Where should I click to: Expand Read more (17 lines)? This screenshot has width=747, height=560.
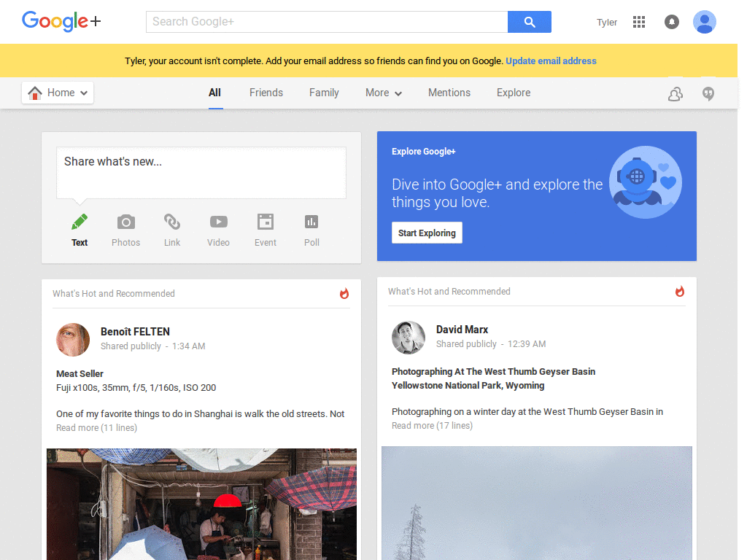432,426
